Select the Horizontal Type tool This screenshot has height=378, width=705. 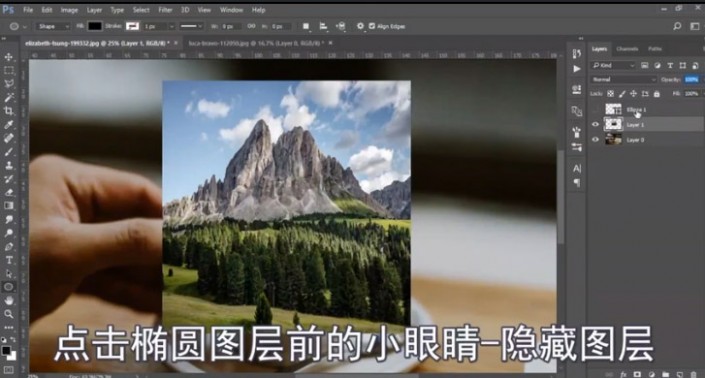pos(9,260)
